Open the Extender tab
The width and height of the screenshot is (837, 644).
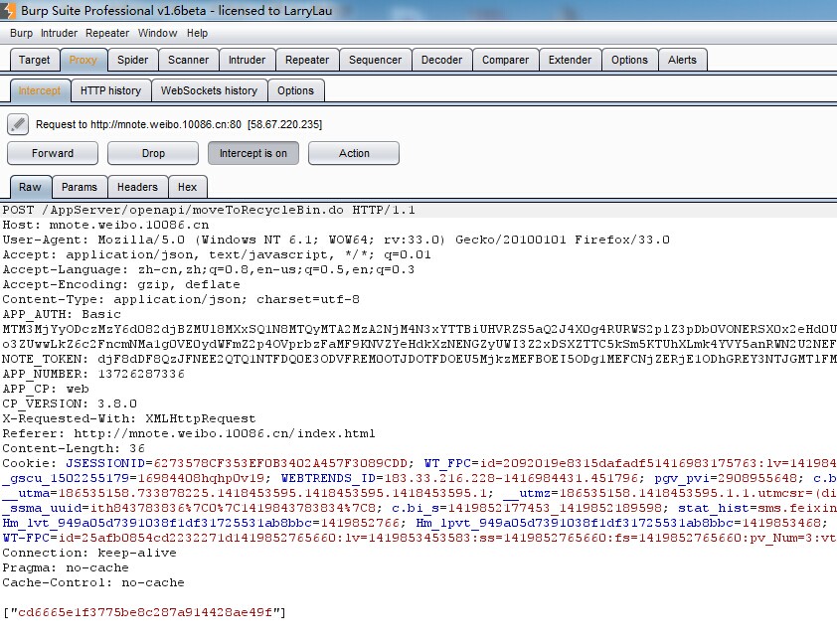(571, 60)
